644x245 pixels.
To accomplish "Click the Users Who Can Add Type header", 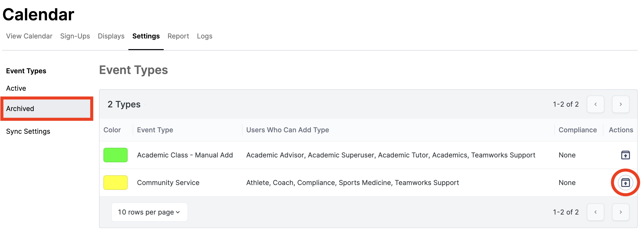I will [x=287, y=130].
